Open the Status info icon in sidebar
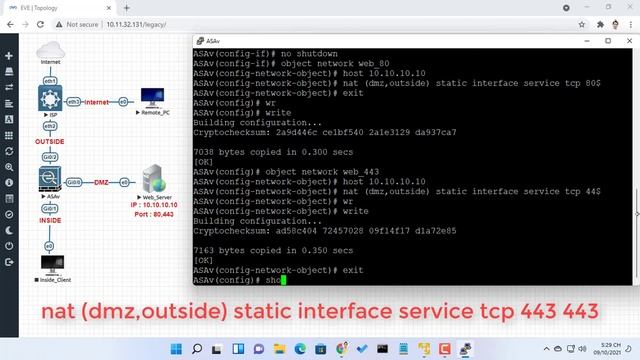Image resolution: width=640 pixels, height=360 pixels. click(x=9, y=182)
